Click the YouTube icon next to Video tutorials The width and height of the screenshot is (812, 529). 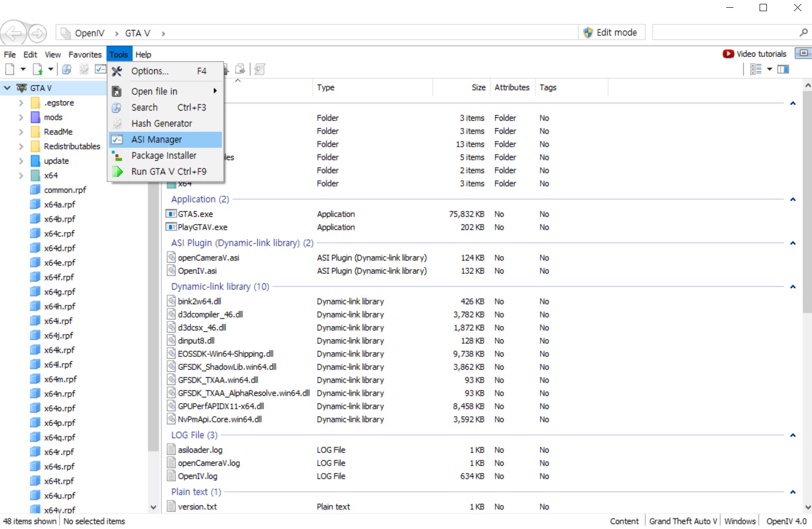(x=728, y=54)
